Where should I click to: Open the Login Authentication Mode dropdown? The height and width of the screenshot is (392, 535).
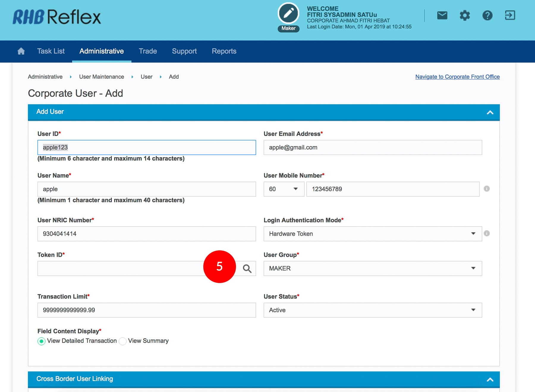[x=372, y=234]
